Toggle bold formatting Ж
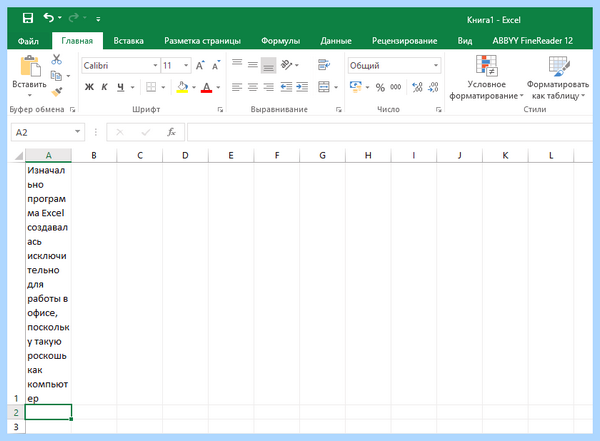This screenshot has height=441, width=600. [89, 87]
